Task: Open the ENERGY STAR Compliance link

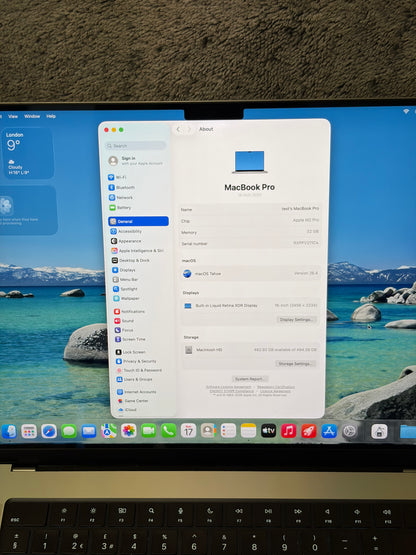Action: [232, 391]
